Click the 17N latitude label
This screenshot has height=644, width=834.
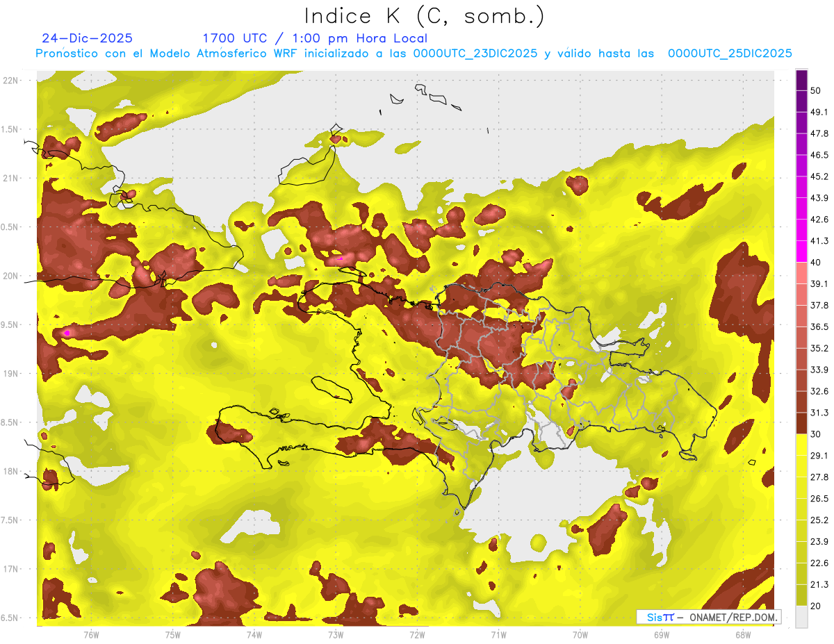click(11, 570)
